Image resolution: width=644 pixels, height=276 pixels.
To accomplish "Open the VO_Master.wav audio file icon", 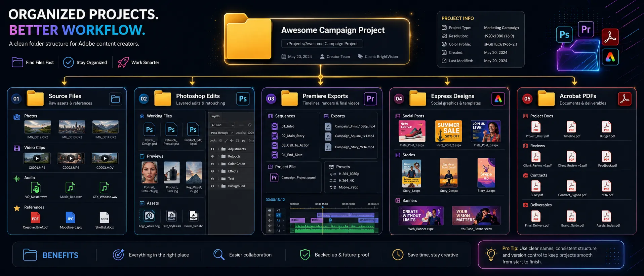I will pyautogui.click(x=36, y=188).
